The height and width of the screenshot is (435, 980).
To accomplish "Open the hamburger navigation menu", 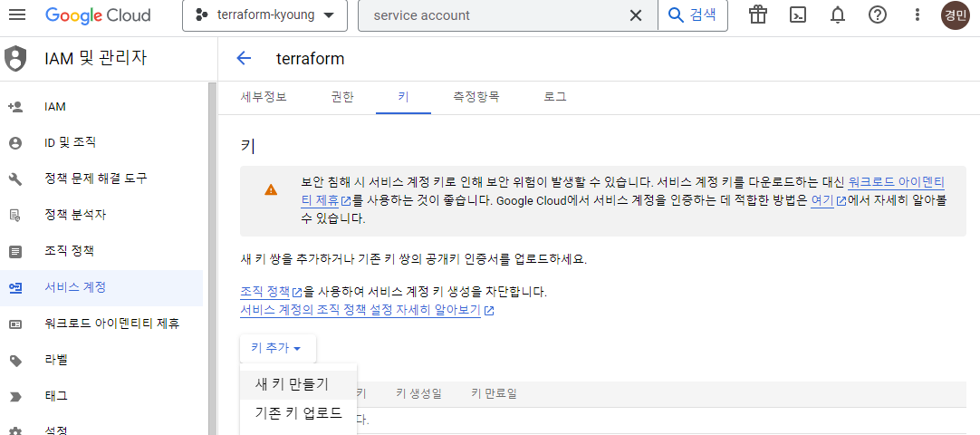I will pyautogui.click(x=17, y=15).
